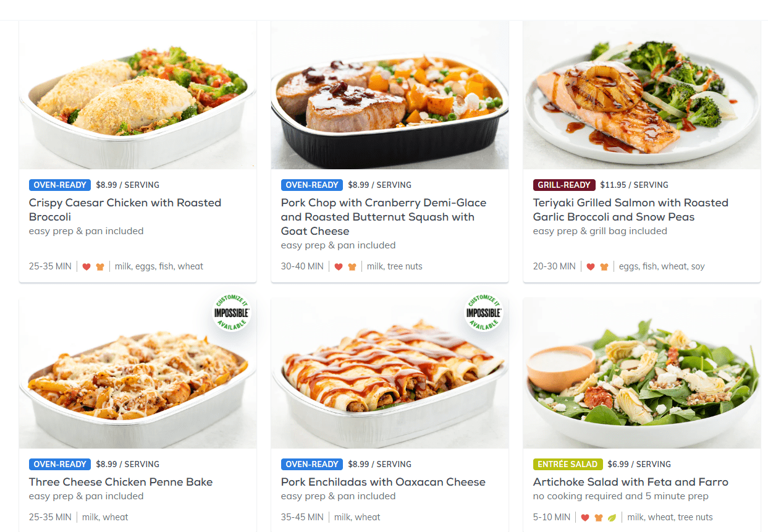Screen dimensions: 768x532
Task: Open Crispy Caesar Chicken with Roasted Broccoli title
Action: [x=125, y=209]
